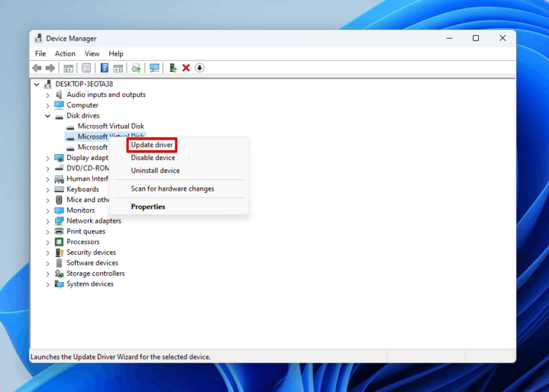Viewport: 549px width, 392px height.
Task: Expand the Processors category
Action: (x=48, y=242)
